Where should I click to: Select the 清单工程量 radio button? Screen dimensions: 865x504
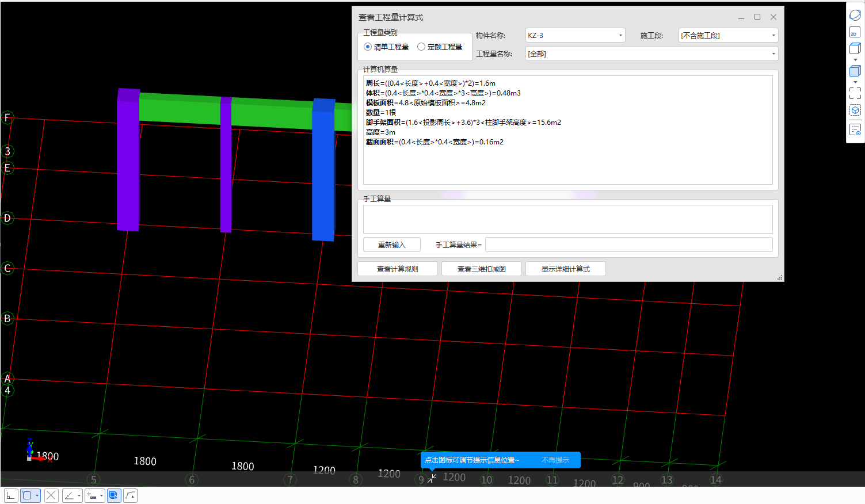coord(368,47)
